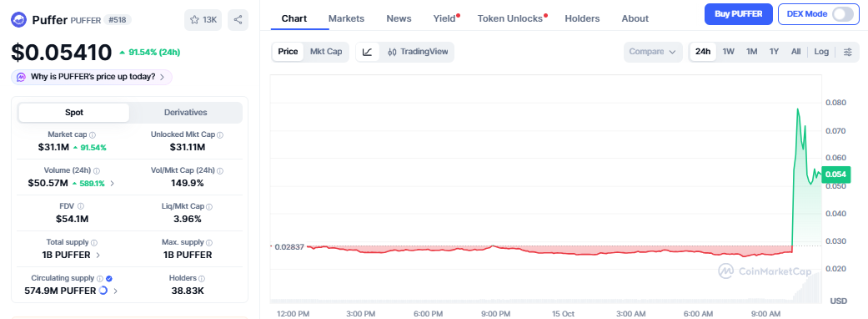Screen dimensions: 868x319
Task: Click Total supply info icon
Action: [x=94, y=242]
